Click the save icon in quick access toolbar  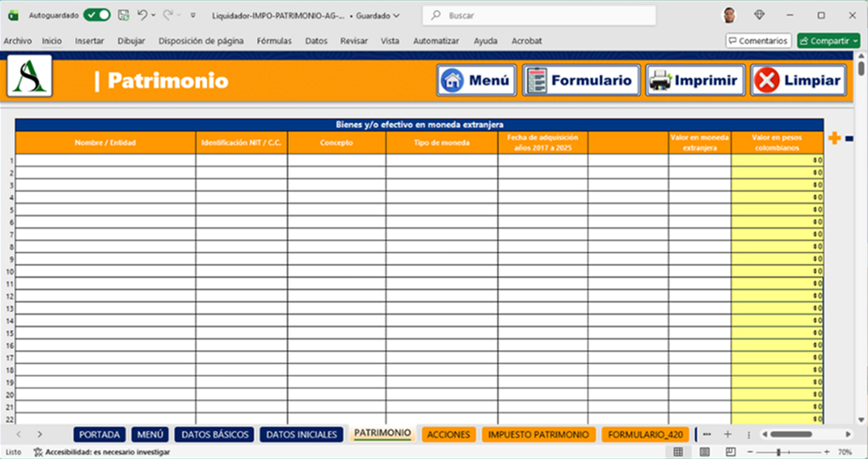(x=124, y=16)
